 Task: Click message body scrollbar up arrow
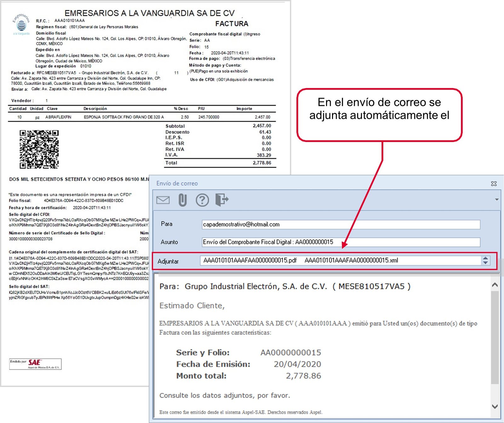point(495,285)
